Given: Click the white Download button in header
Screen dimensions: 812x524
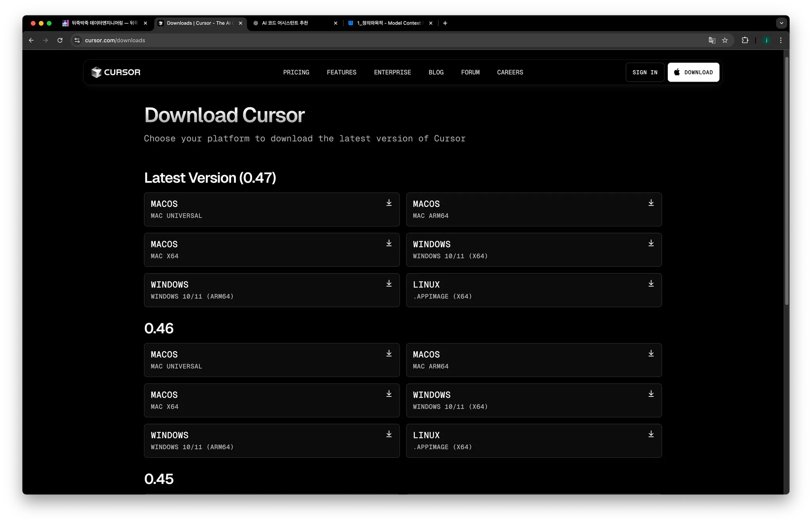Looking at the screenshot, I should click(693, 72).
